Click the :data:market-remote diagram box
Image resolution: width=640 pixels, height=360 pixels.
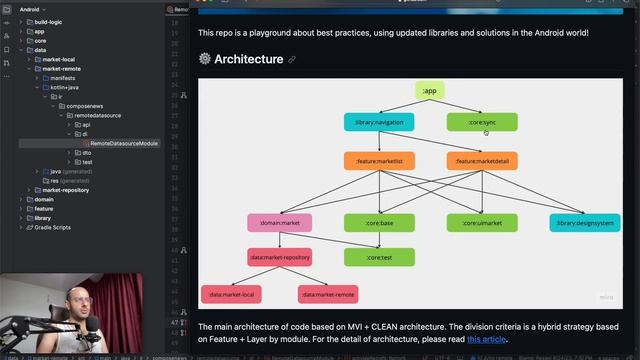pos(328,294)
